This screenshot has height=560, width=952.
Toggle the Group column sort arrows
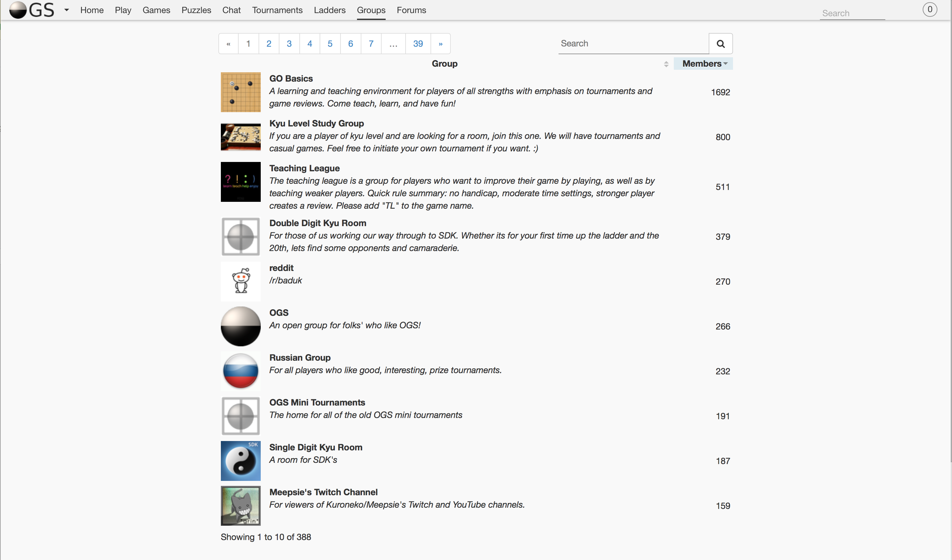click(x=666, y=64)
